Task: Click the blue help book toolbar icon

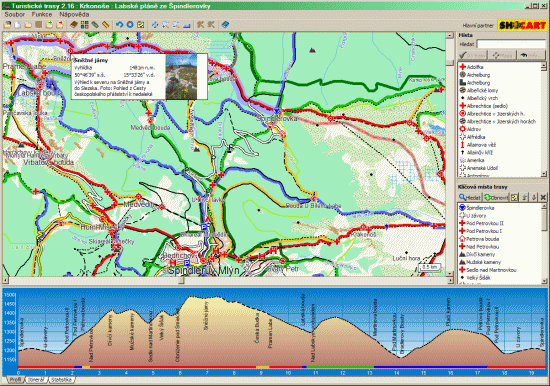Action: tap(225, 25)
